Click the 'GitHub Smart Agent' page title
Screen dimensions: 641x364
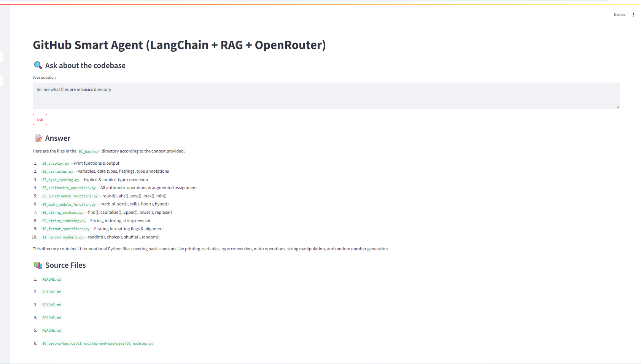point(179,45)
